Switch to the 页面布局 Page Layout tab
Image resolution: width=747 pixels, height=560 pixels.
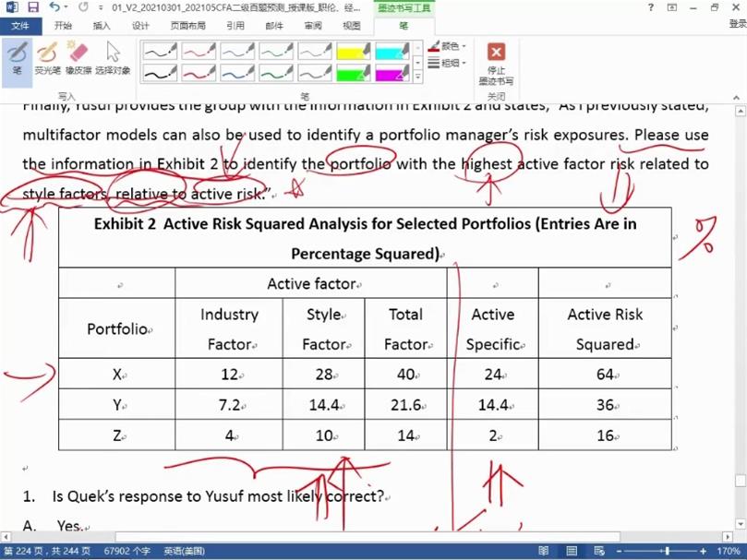click(x=188, y=26)
